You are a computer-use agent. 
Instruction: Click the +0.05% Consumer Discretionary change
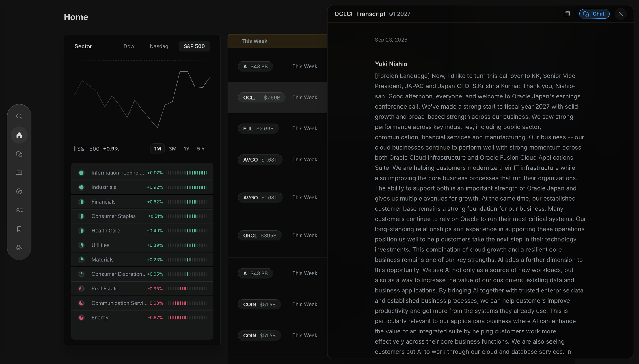pyautogui.click(x=155, y=274)
